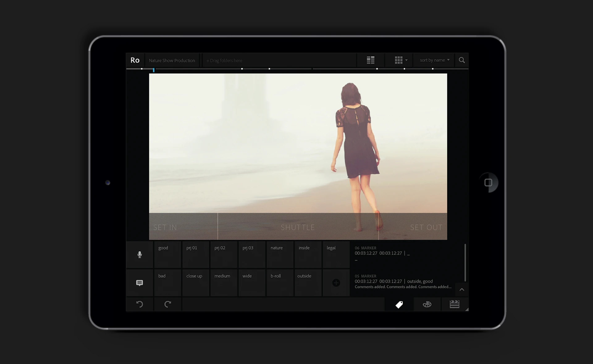Click the resize corner triangle
The image size is (593, 364).
click(467, 309)
